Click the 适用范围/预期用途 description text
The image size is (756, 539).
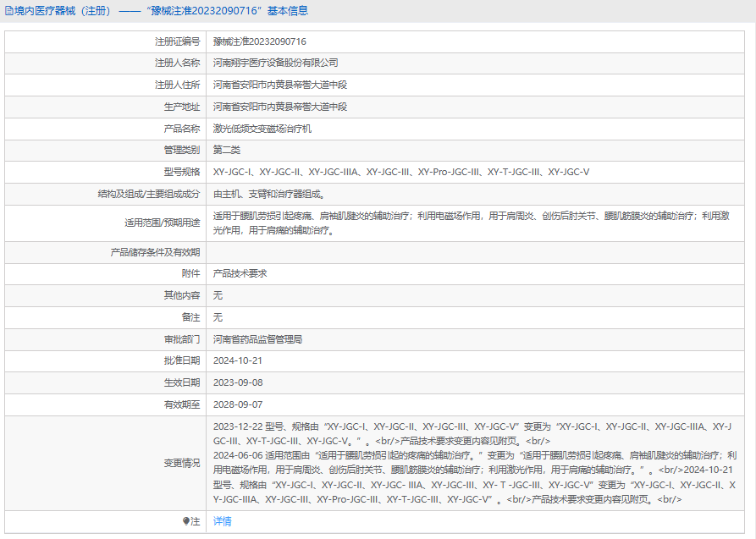click(472, 223)
